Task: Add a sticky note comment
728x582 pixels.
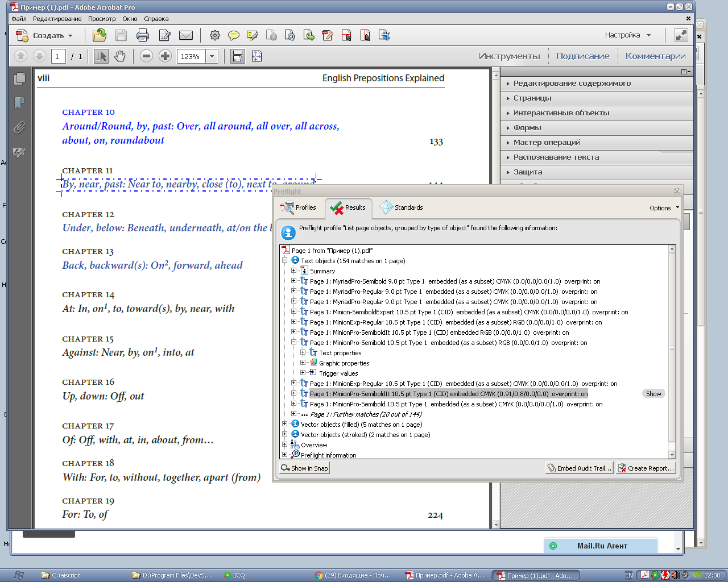Action: pos(234,35)
